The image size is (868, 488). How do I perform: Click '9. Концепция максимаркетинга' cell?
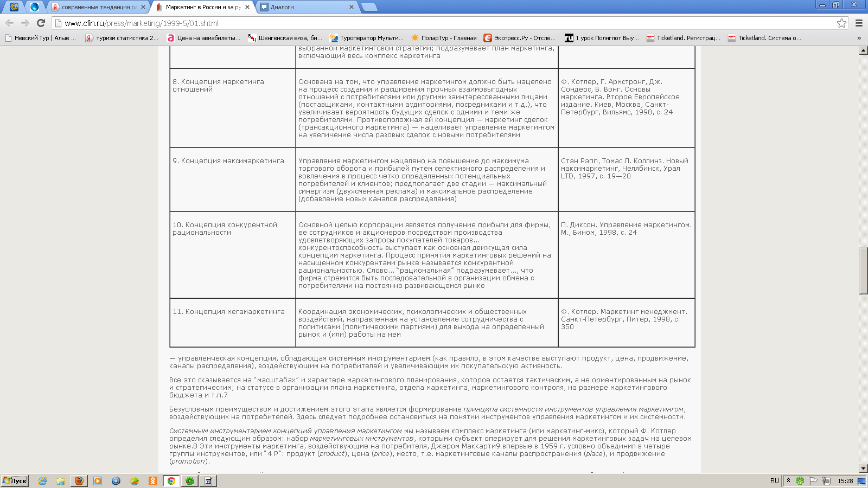click(233, 179)
